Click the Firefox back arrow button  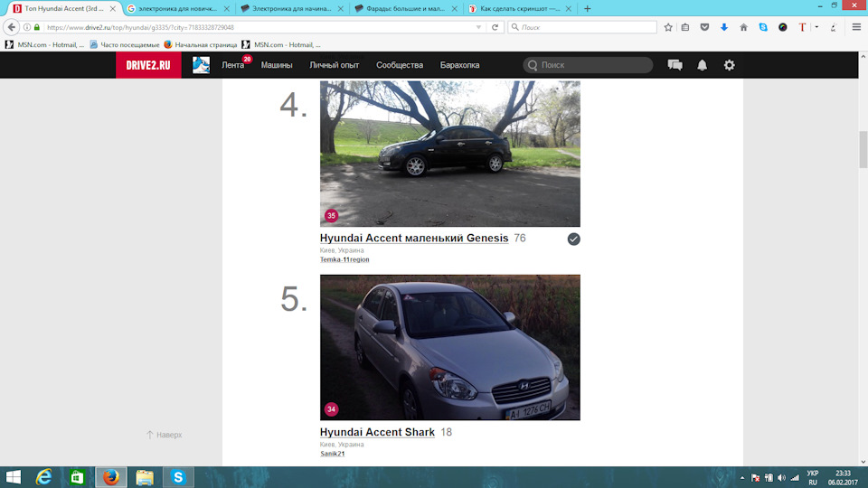[12, 27]
